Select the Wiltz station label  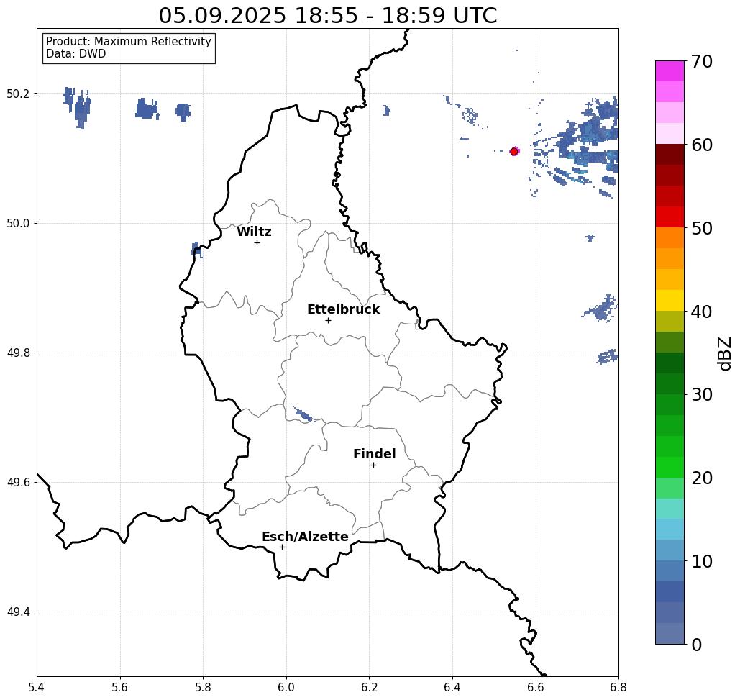[x=254, y=232]
